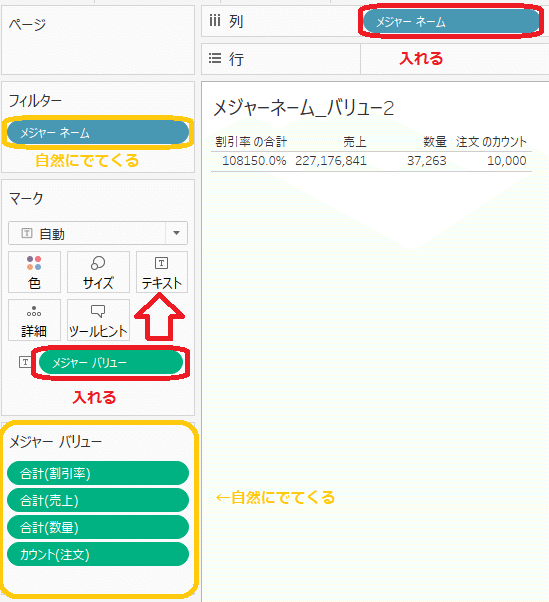Click the empty 行 rows shelf area
This screenshot has height=602, width=549.
click(x=455, y=59)
